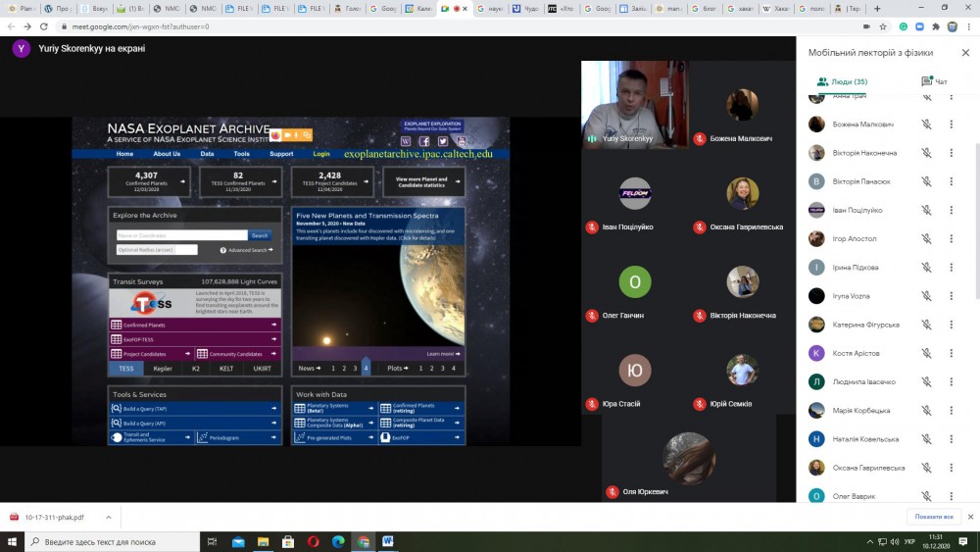Mute Божена Малкович in people list

(x=926, y=125)
